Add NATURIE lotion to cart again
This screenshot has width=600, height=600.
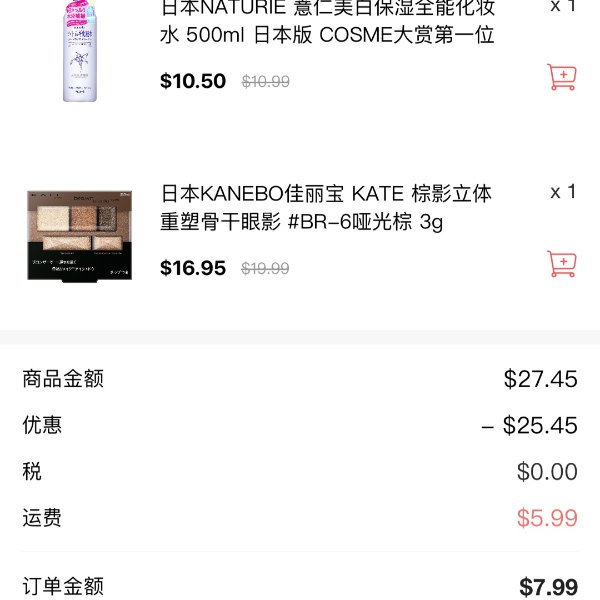[x=561, y=77]
